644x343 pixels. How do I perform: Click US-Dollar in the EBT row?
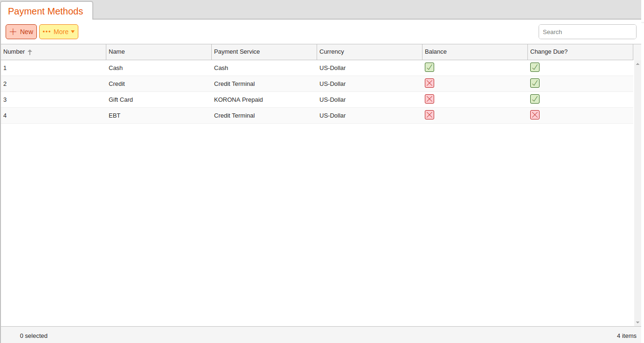(332, 116)
